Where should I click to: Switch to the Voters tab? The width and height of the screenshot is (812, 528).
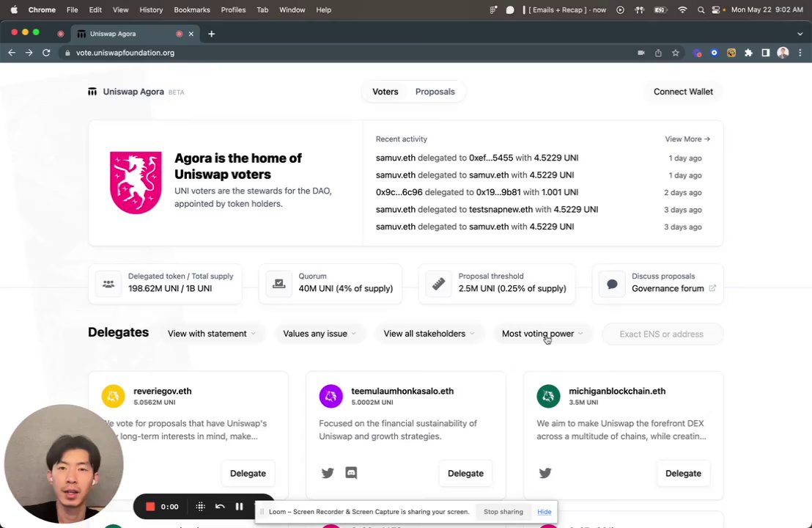pos(385,92)
